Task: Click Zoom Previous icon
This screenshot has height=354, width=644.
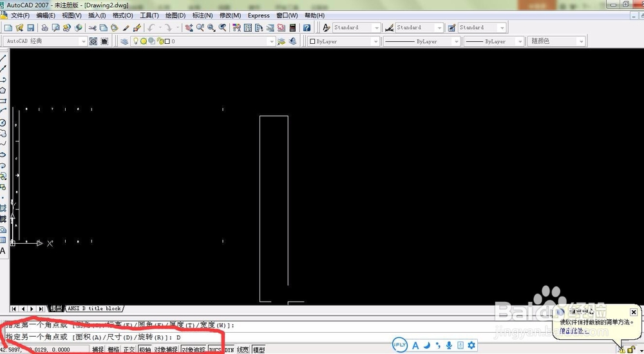Action: coord(222,28)
